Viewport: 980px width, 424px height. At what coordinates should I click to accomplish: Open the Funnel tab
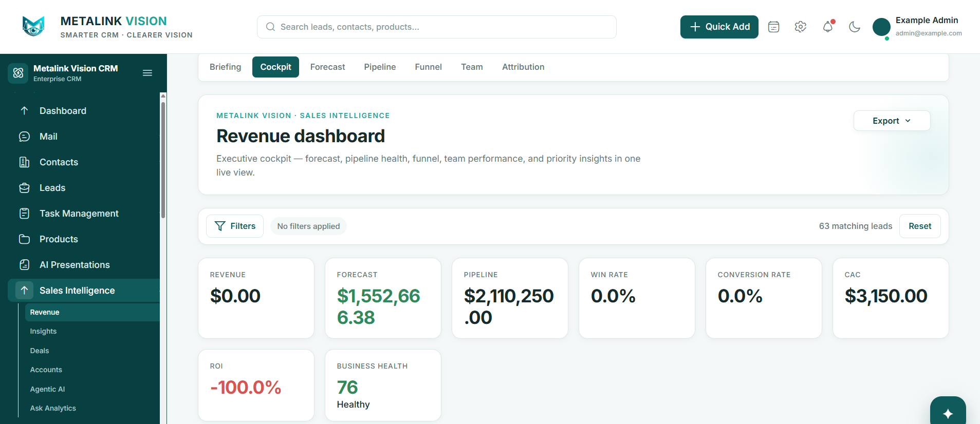pyautogui.click(x=428, y=67)
